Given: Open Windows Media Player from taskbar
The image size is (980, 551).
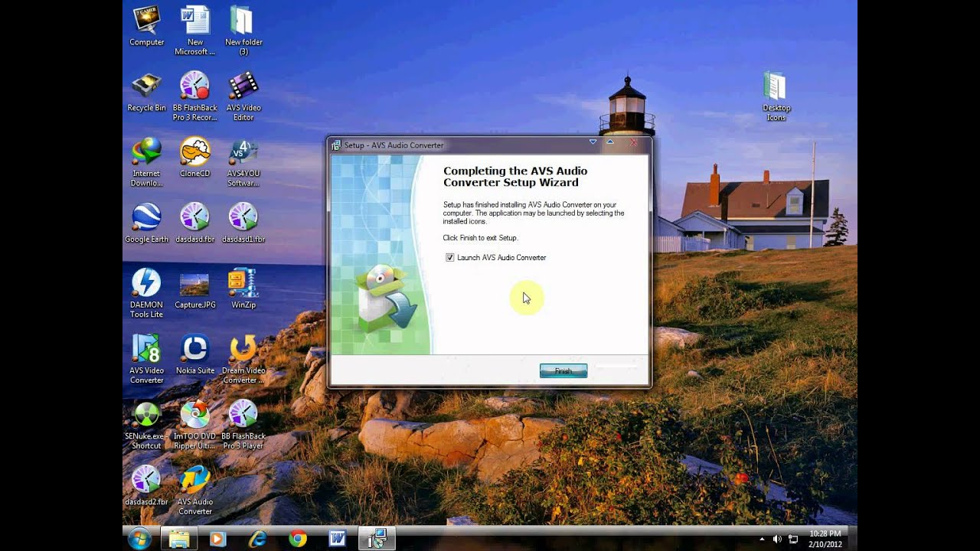Looking at the screenshot, I should (217, 539).
